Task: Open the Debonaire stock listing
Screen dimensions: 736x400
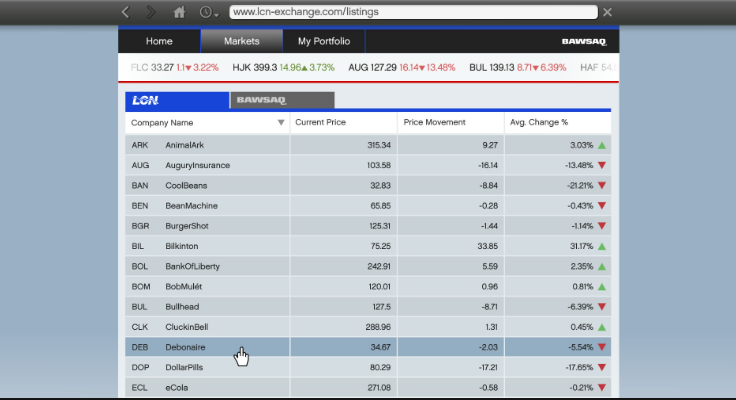Action: click(x=187, y=347)
